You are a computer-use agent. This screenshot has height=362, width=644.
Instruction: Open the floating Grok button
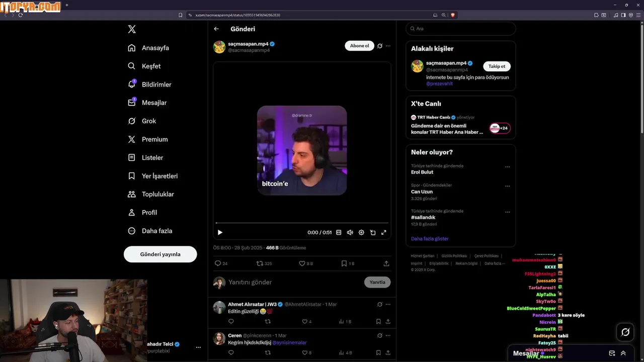(x=625, y=332)
